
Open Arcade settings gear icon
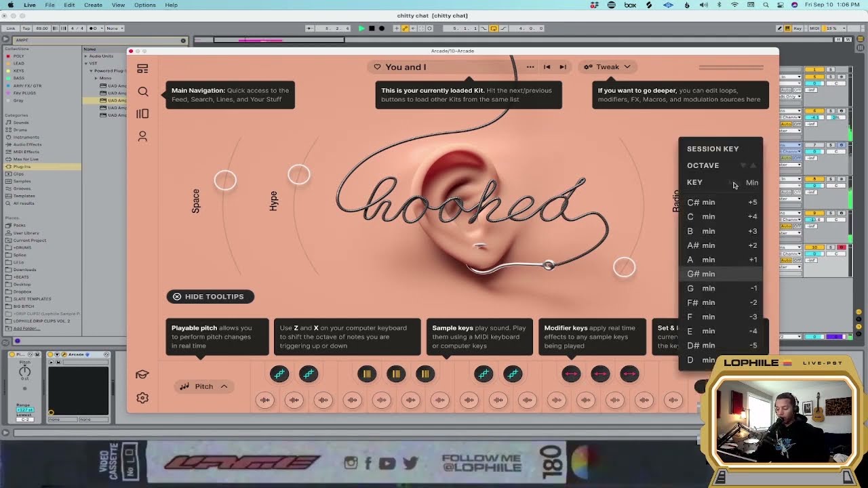(x=142, y=398)
